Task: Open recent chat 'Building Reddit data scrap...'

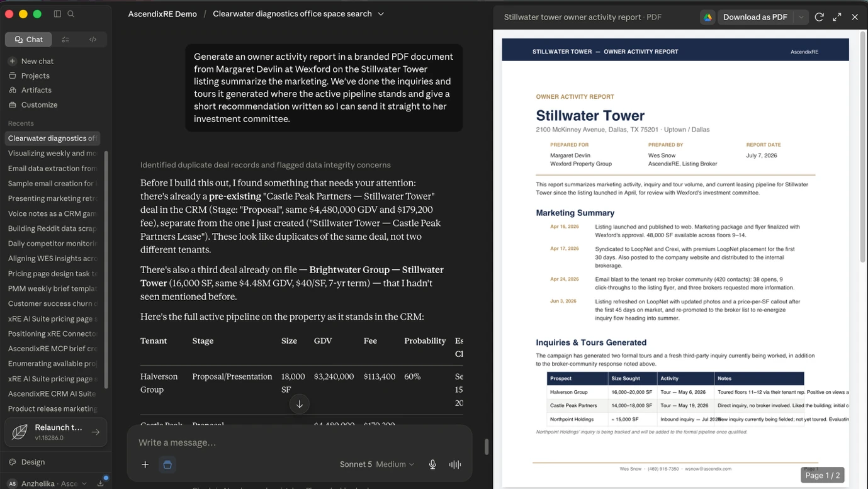Action: 52,228
